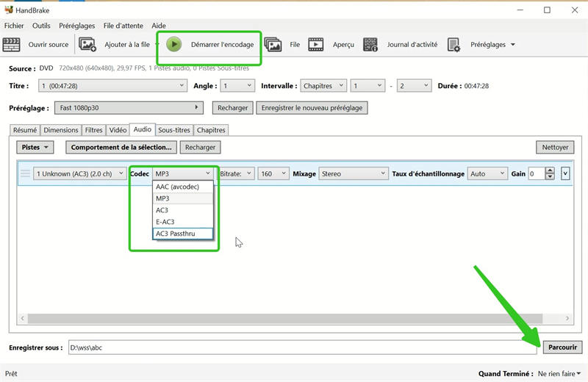Click the Parcourir button

click(562, 347)
